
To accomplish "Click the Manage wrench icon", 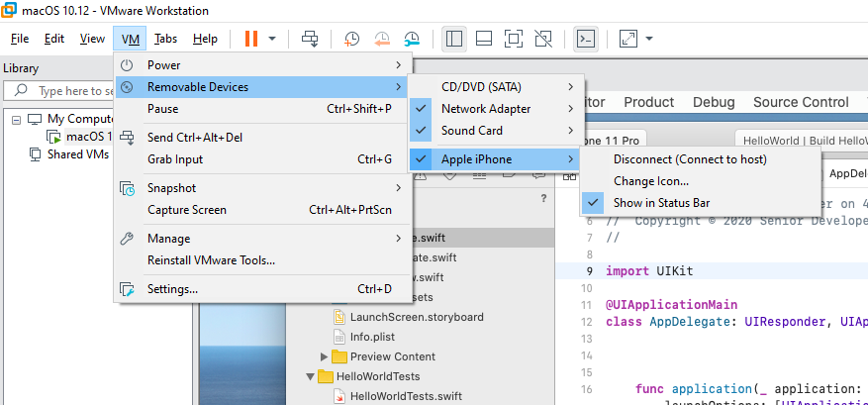I will click(x=128, y=239).
